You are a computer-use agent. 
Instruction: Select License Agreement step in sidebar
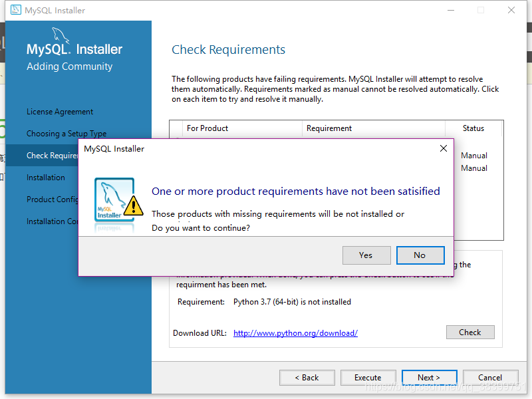click(60, 112)
